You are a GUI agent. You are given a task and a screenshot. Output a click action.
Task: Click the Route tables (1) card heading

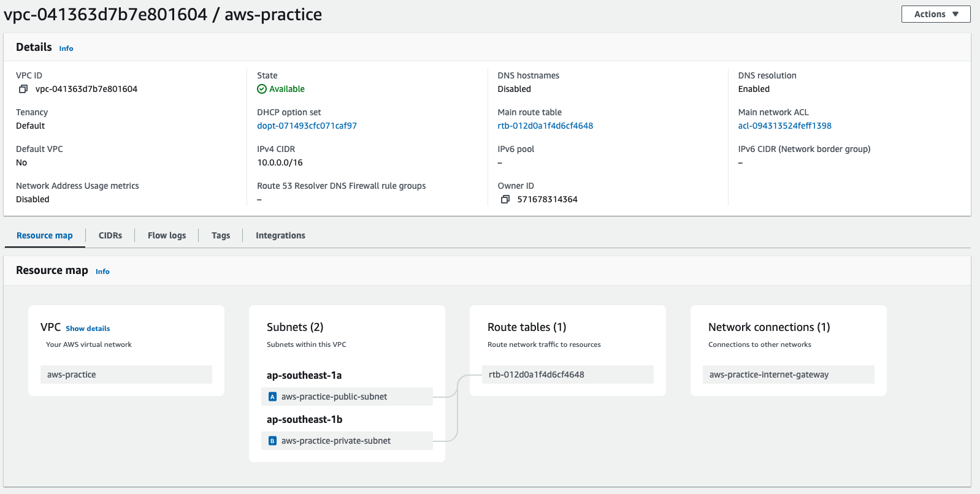[527, 327]
